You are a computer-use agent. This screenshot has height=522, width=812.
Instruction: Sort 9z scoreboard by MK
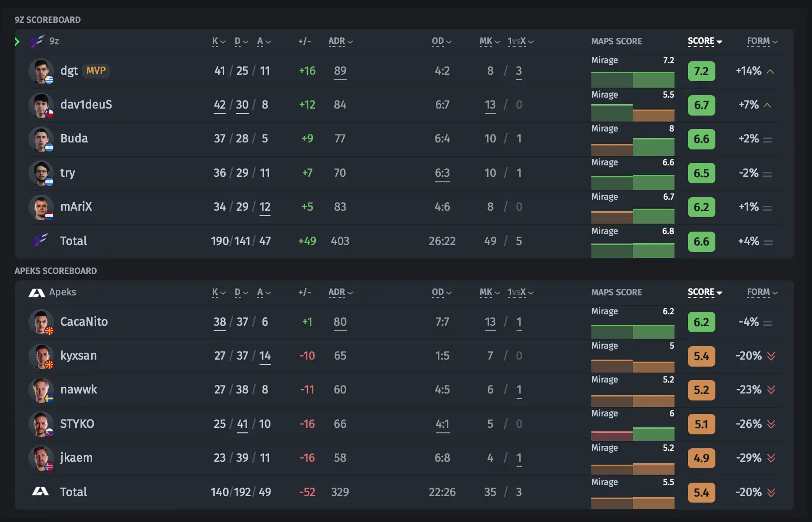pos(490,41)
